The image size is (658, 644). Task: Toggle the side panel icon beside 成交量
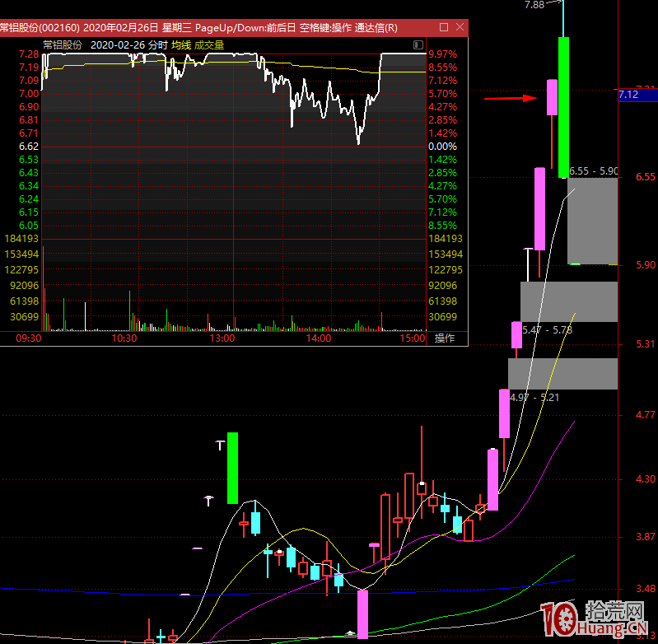click(x=418, y=45)
